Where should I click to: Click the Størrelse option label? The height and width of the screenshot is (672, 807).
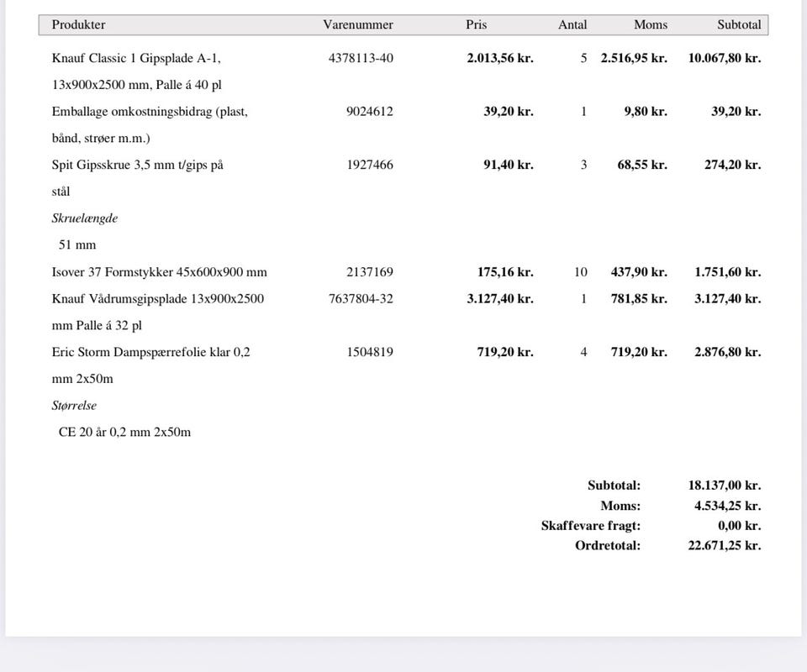74,406
